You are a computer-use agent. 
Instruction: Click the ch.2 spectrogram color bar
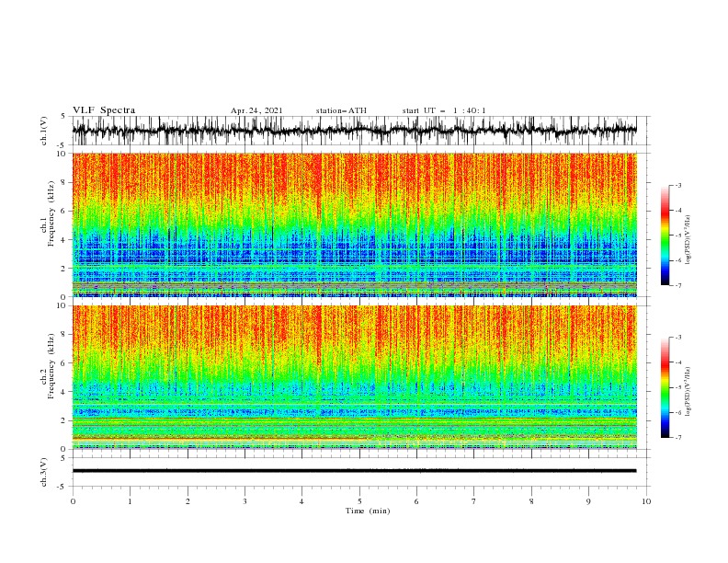pyautogui.click(x=665, y=387)
